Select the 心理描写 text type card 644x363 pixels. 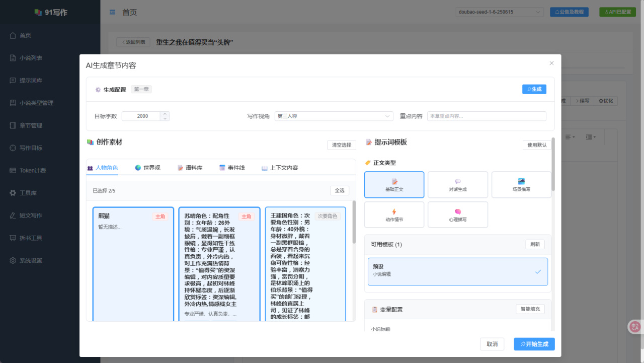click(458, 215)
